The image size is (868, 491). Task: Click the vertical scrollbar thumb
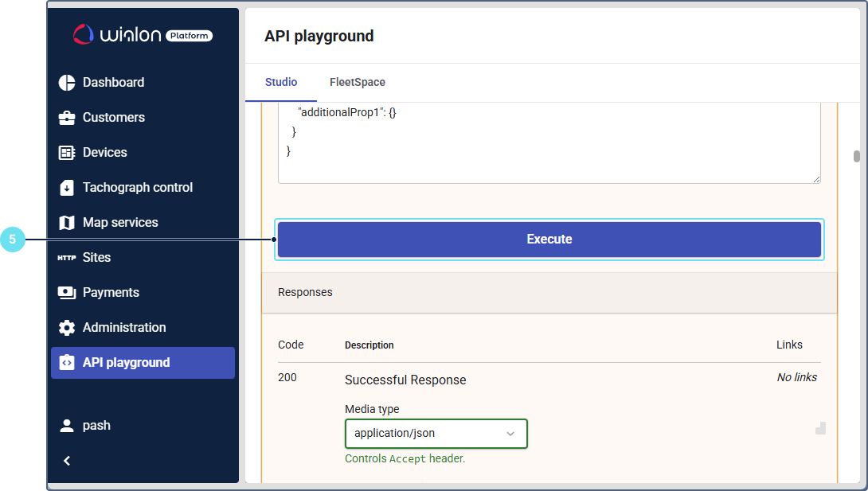[857, 156]
